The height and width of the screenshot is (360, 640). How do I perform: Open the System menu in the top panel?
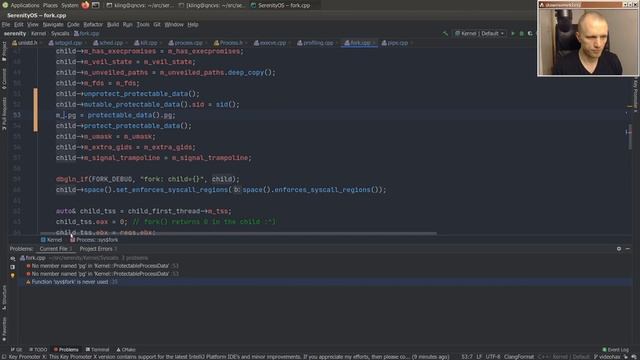[70, 5]
